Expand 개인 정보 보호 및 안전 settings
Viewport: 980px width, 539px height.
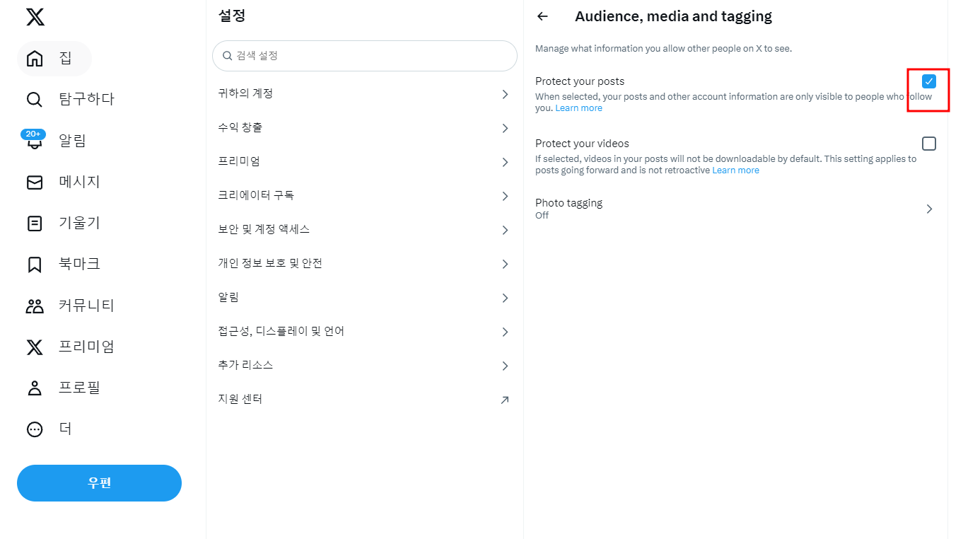point(364,262)
